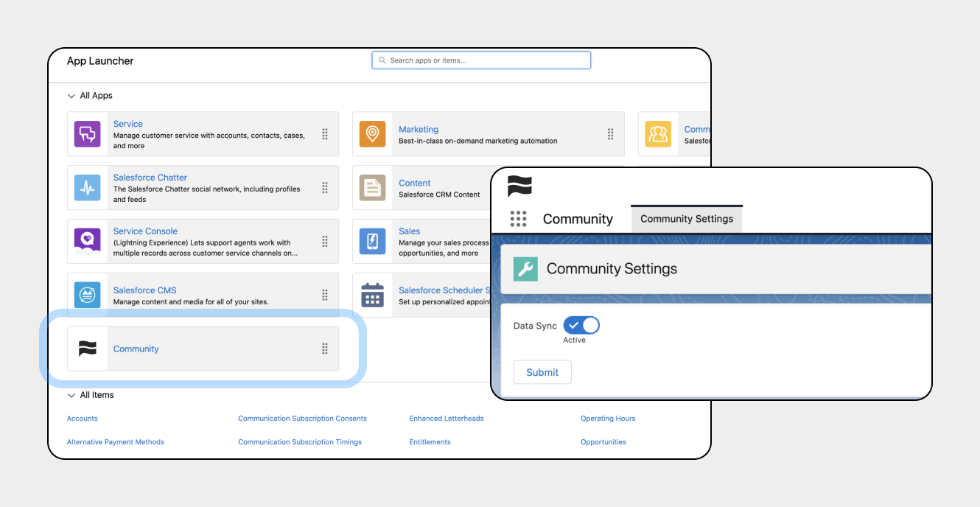Select the Salesforce Chatter icon
The width and height of the screenshot is (980, 507).
point(87,187)
